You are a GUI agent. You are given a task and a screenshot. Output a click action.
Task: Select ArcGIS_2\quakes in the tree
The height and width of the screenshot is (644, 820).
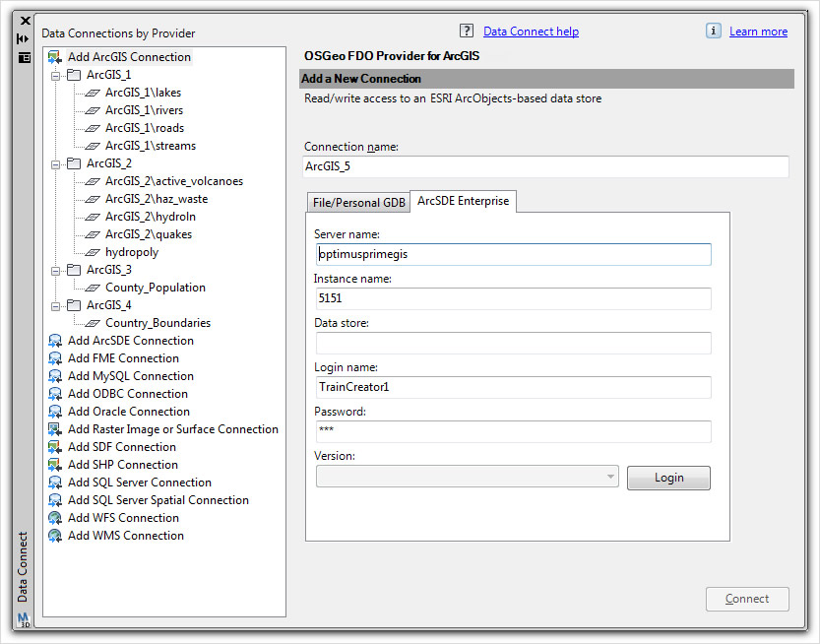tap(149, 235)
